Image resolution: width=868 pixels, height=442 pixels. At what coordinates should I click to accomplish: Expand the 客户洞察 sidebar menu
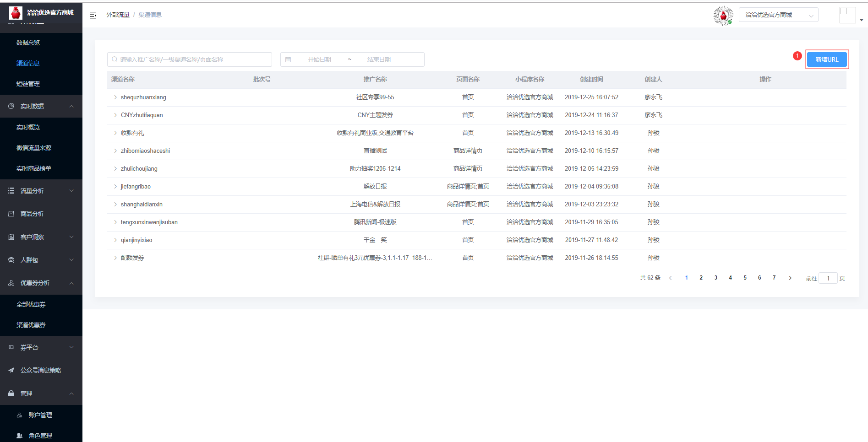pos(41,237)
